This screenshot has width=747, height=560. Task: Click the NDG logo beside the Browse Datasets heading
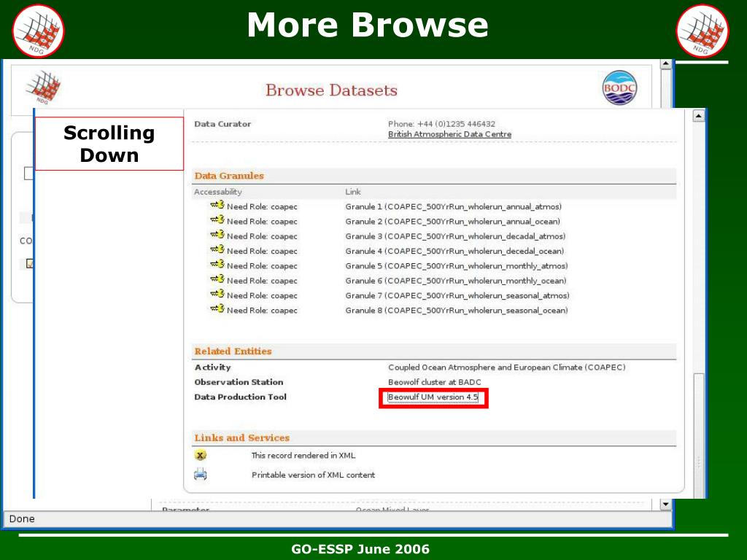pos(43,87)
